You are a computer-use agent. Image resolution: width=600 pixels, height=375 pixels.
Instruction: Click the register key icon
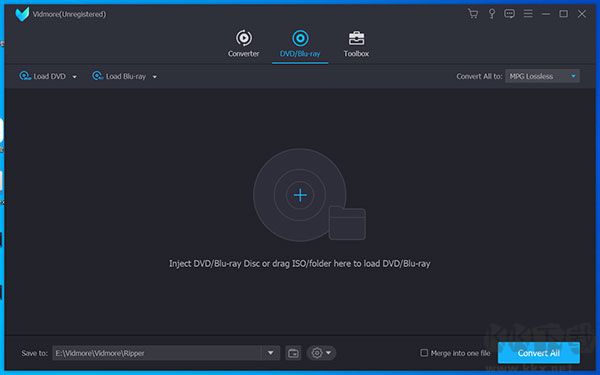coord(492,14)
